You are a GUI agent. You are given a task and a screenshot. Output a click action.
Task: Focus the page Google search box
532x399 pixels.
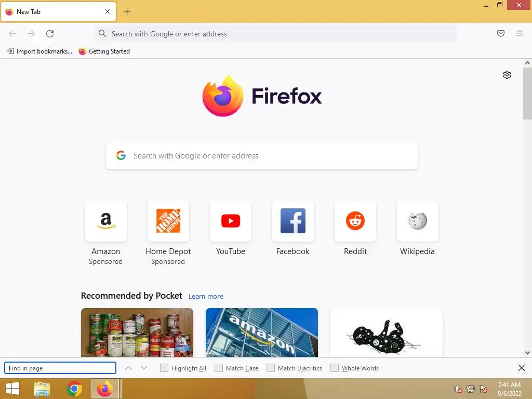point(262,156)
